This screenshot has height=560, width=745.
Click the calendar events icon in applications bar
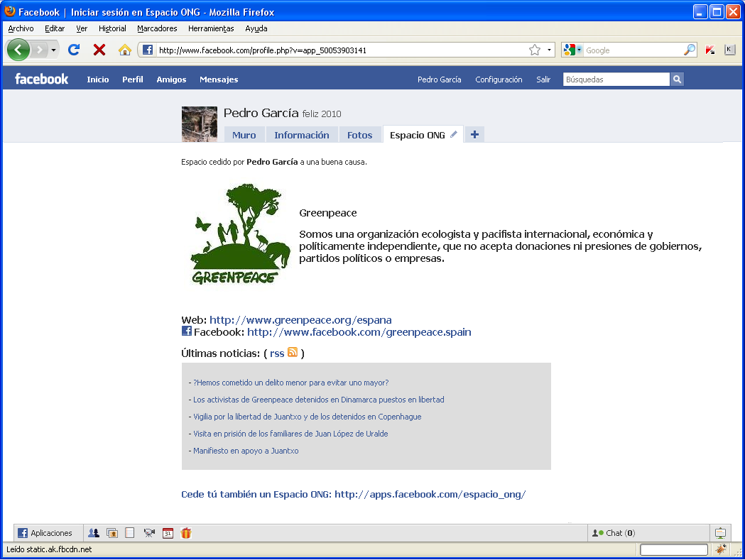click(x=168, y=533)
